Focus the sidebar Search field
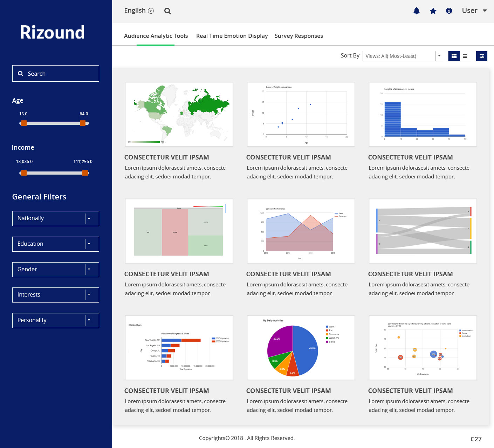 tap(56, 74)
